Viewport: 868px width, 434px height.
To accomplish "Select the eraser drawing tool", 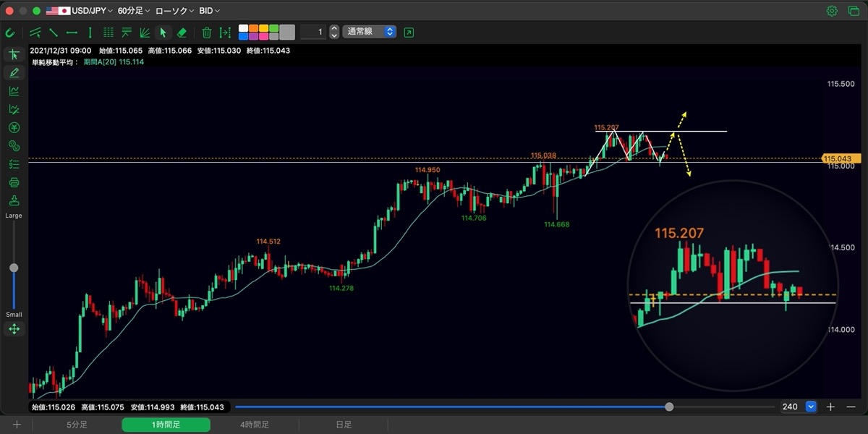I will [x=182, y=33].
